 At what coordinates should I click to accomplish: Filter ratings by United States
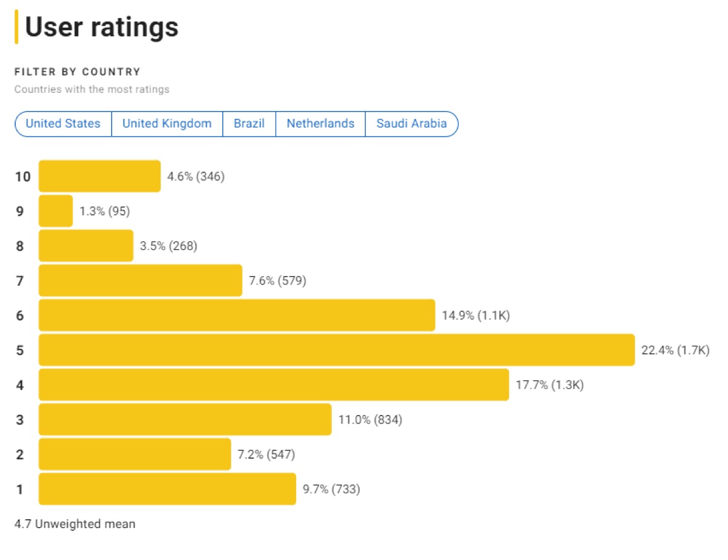[63, 124]
